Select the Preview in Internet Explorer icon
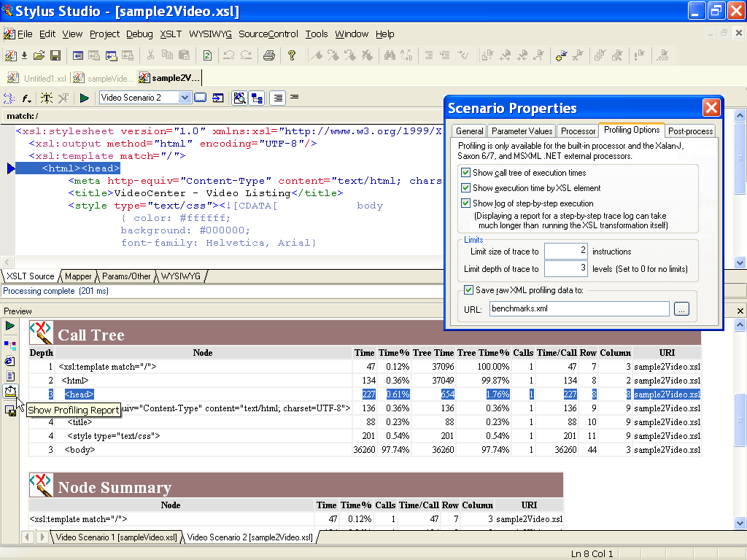The width and height of the screenshot is (747, 560). tap(10, 360)
